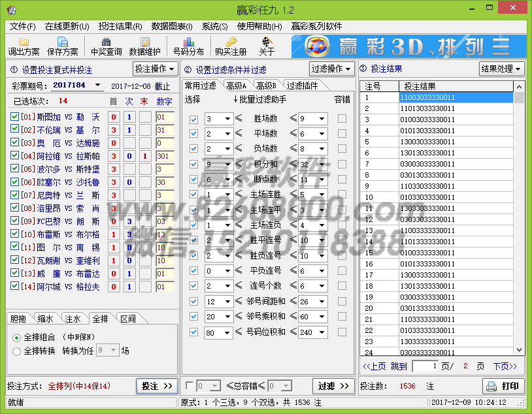532x414 pixels.
Task: Expand the 过滤操作 dropdown
Action: tap(331, 69)
